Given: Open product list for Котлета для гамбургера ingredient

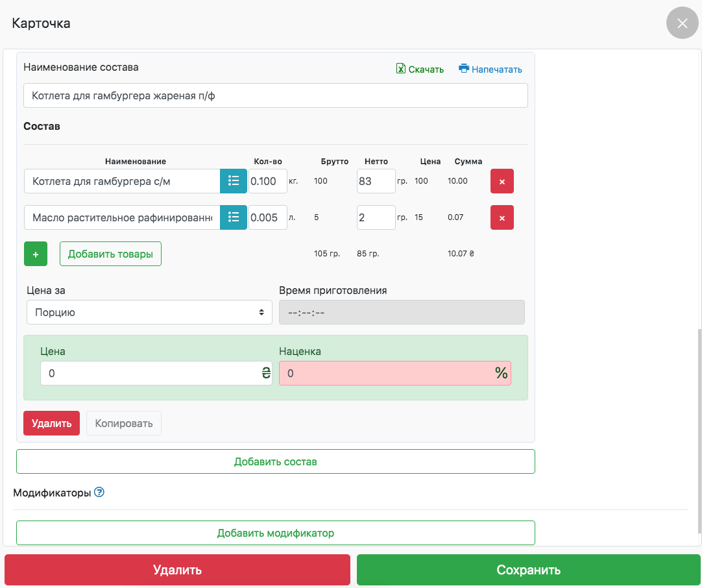Looking at the screenshot, I should tap(234, 181).
